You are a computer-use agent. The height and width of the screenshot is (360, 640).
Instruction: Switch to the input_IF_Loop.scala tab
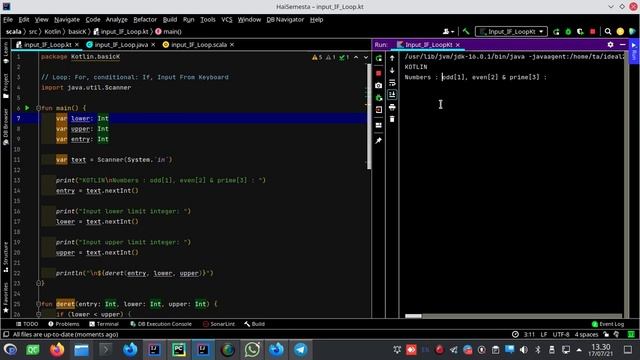tap(198, 44)
